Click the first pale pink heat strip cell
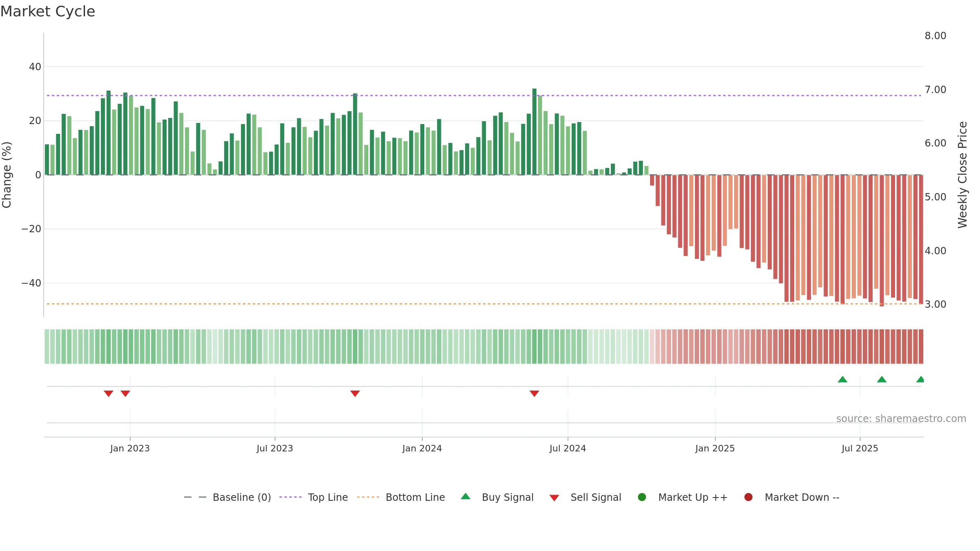 pyautogui.click(x=652, y=347)
